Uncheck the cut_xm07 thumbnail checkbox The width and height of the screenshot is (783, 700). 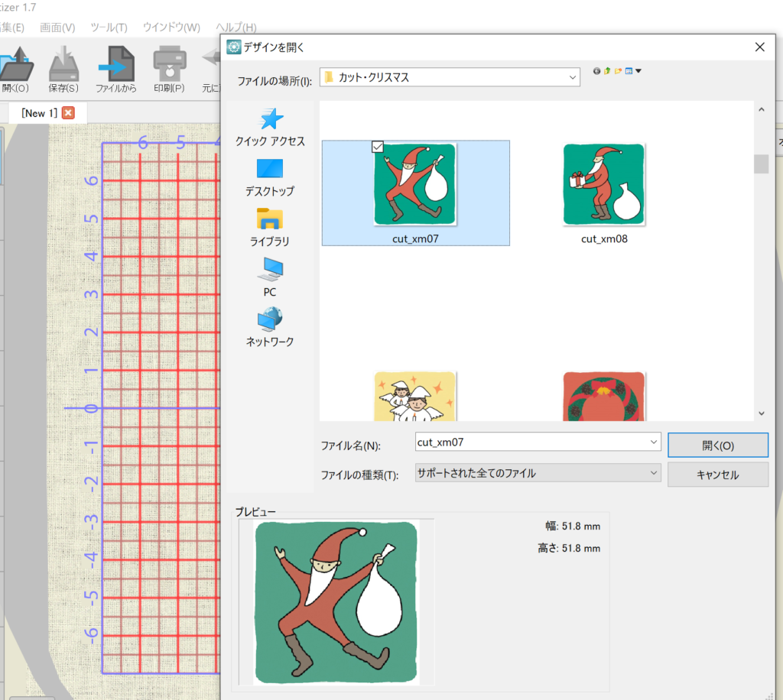coord(378,147)
